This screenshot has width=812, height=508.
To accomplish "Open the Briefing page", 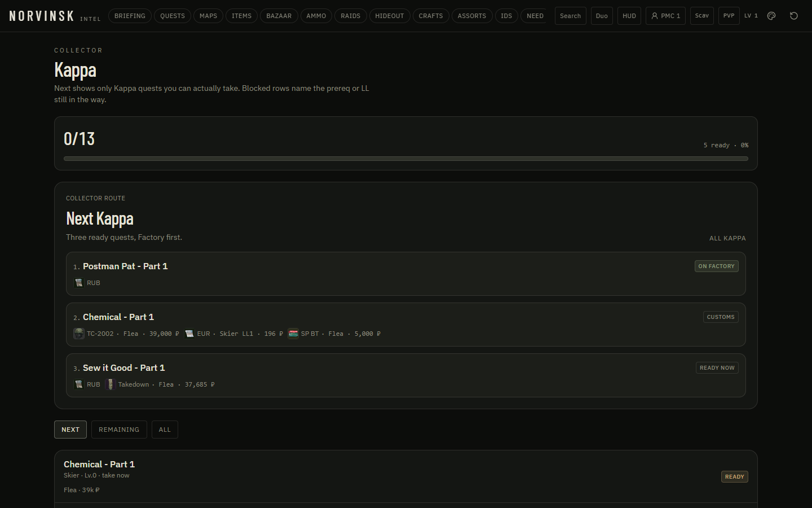I will (x=130, y=16).
